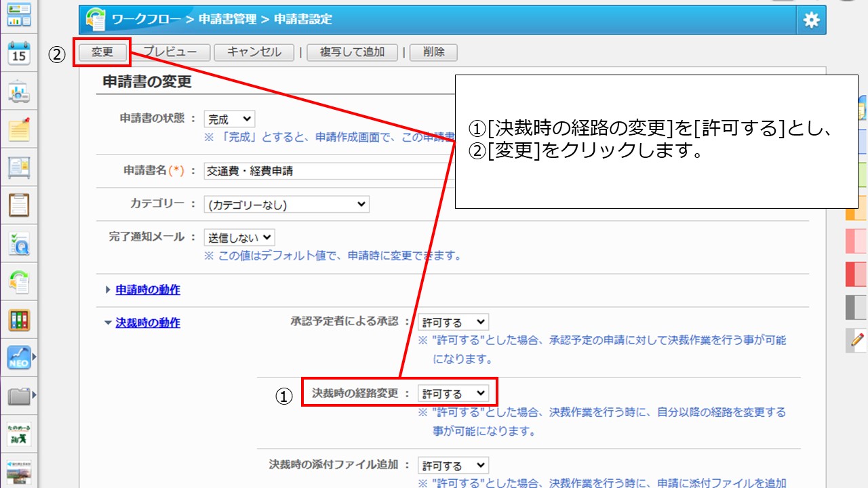The width and height of the screenshot is (868, 488).
Task: Open the 完了通知メール dropdown
Action: pos(239,237)
